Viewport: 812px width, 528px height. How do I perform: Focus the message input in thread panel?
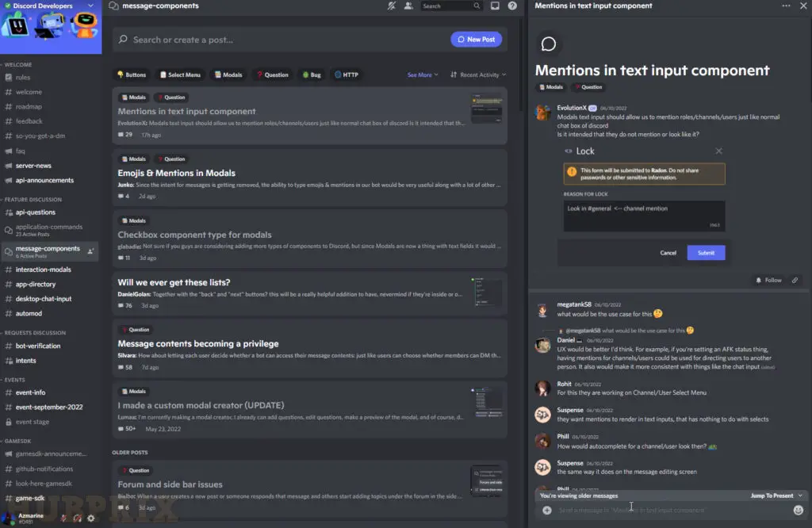(x=672, y=511)
